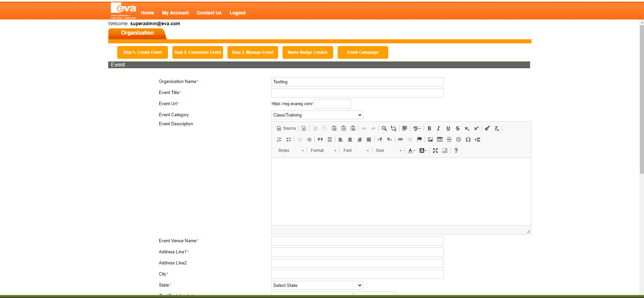
Task: Click the Home menu item
Action: pos(147,13)
